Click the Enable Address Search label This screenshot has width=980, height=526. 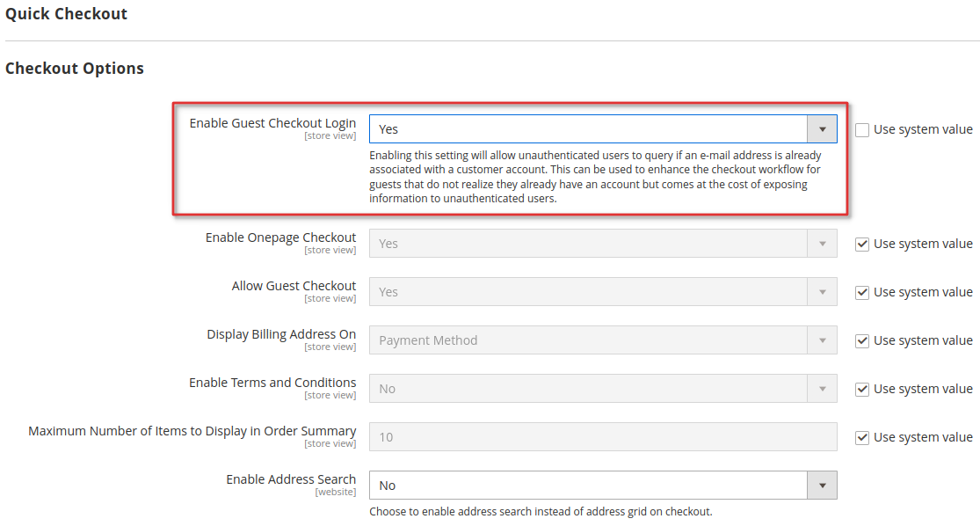(x=291, y=479)
